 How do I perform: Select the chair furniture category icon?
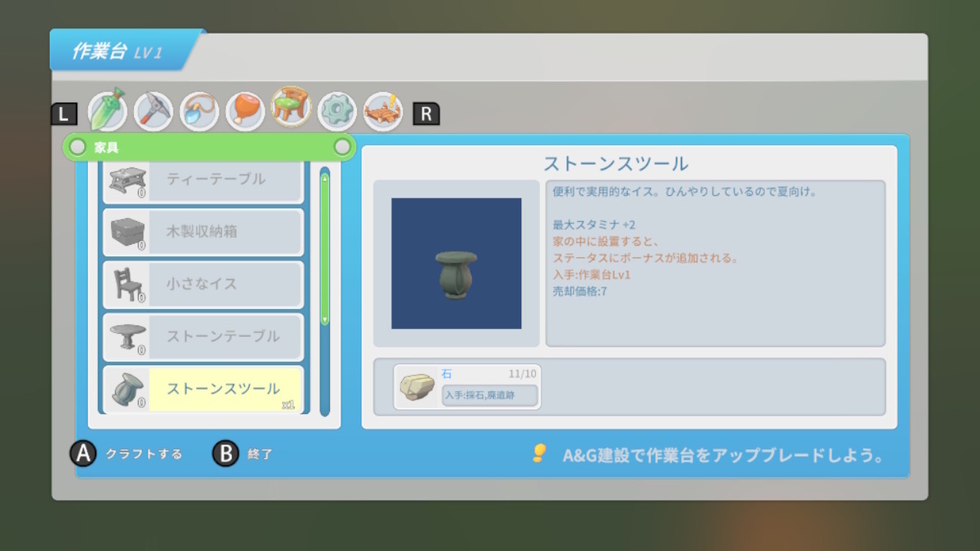291,107
